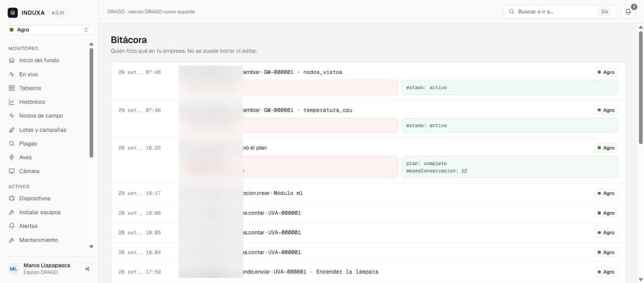Select the Lotes y campañas leaf icon

12,130
